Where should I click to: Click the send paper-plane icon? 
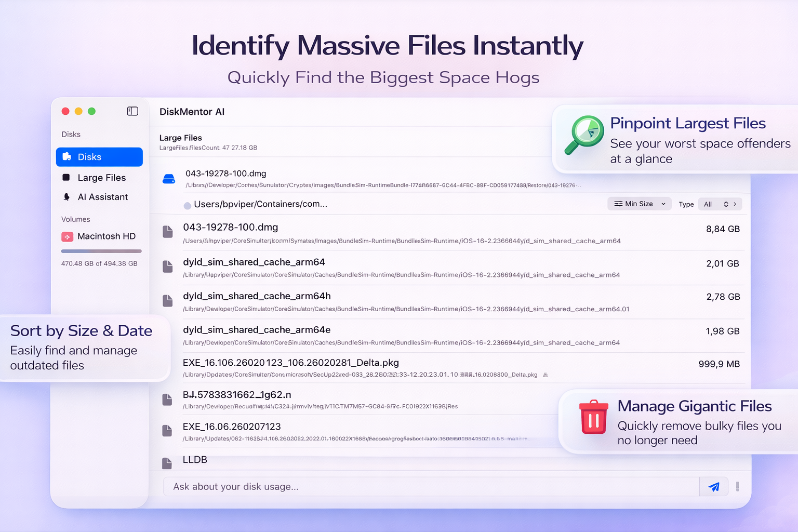click(x=713, y=486)
